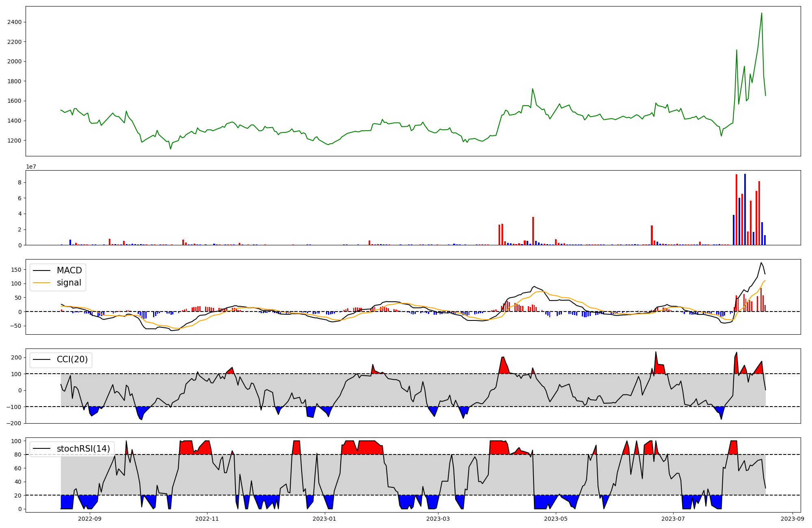Click the signal legend text
Viewport: 812px width, 528px height.
(69, 283)
